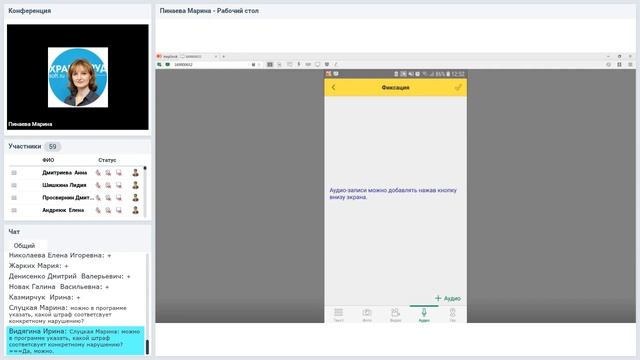Image resolution: width=640 pixels, height=360 pixels.
Task: Click user avatar icon for Дмитриева Анна
Action: (136, 173)
